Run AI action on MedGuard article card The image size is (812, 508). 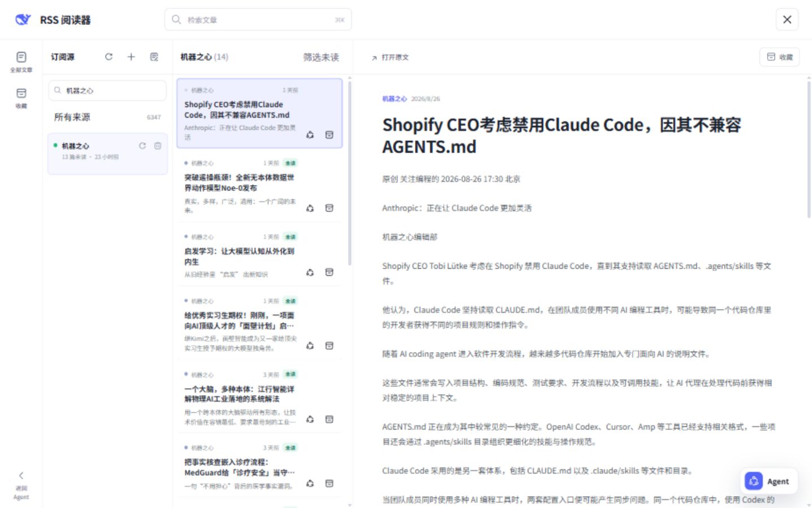point(310,484)
